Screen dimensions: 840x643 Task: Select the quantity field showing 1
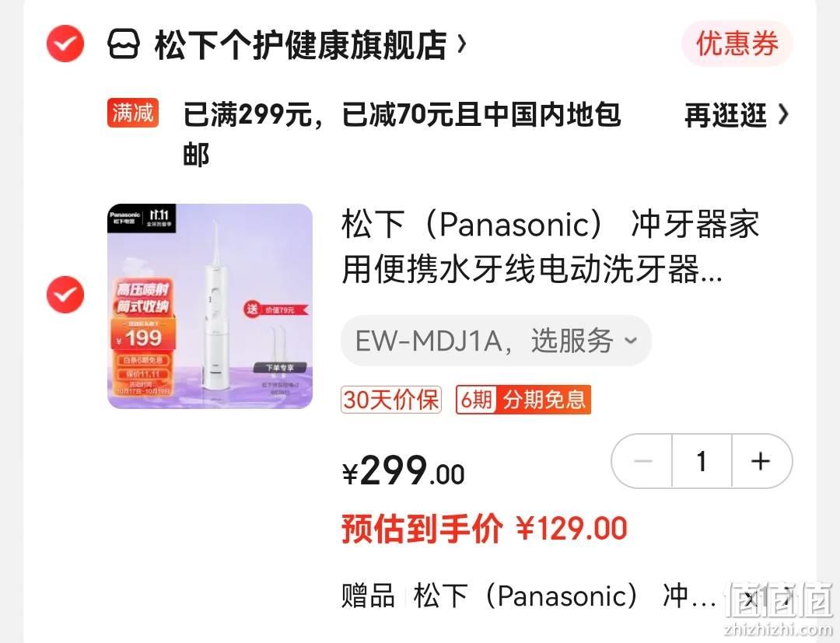(702, 461)
